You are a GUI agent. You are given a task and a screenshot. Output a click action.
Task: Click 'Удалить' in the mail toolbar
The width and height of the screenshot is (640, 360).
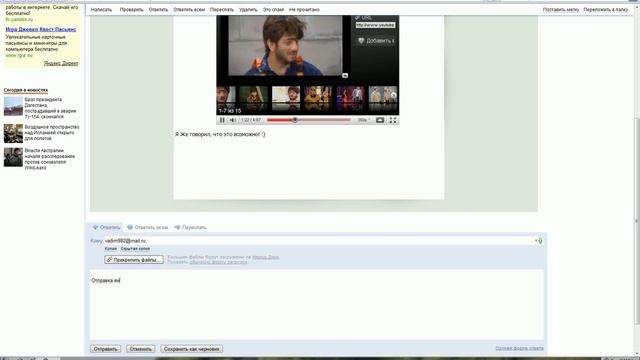[x=248, y=9]
